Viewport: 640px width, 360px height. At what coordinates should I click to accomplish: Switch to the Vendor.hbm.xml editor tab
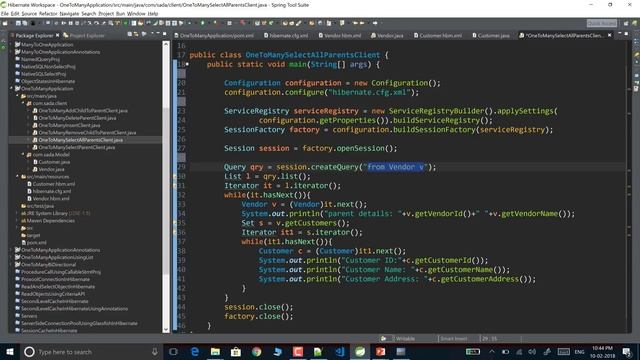(x=340, y=36)
